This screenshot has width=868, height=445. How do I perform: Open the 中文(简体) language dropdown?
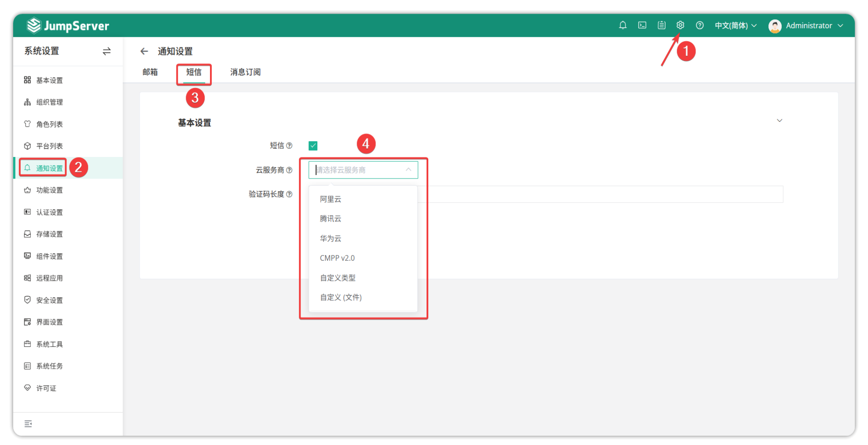click(736, 26)
